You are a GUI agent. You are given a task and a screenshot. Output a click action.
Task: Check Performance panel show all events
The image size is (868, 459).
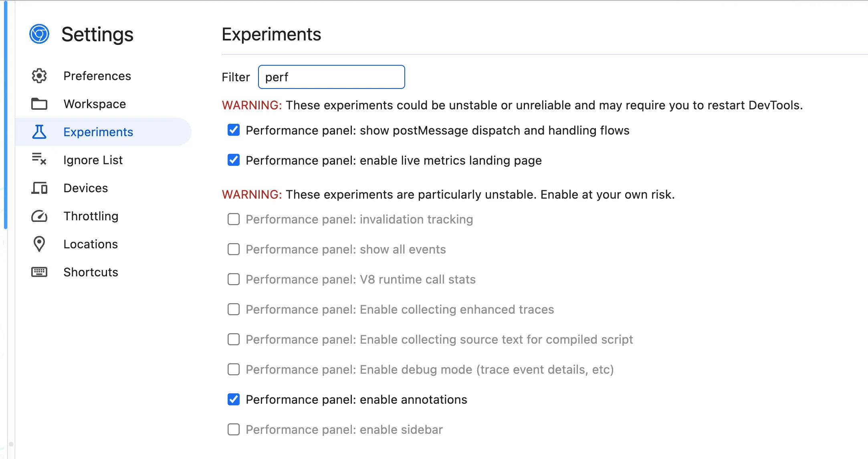click(x=234, y=249)
